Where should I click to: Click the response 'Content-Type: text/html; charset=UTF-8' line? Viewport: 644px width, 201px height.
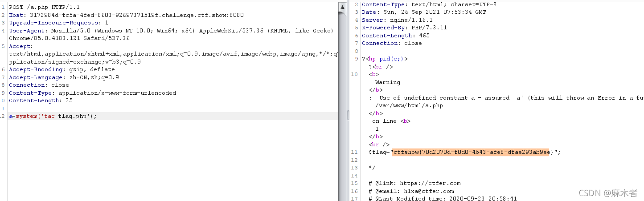[x=429, y=4]
